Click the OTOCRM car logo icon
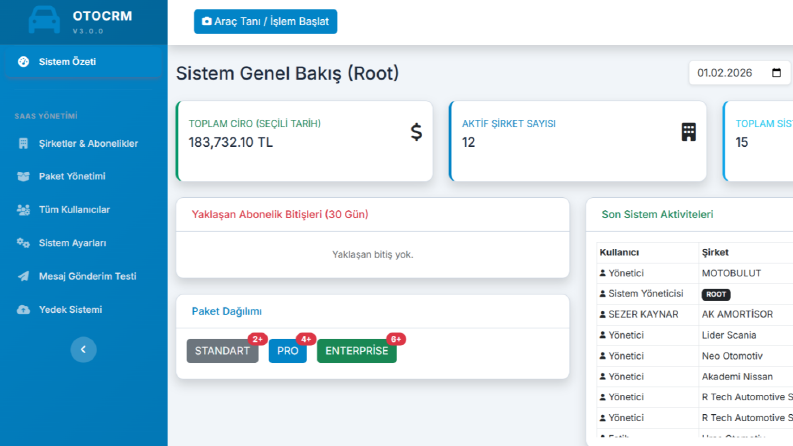Image resolution: width=793 pixels, height=446 pixels. click(44, 20)
